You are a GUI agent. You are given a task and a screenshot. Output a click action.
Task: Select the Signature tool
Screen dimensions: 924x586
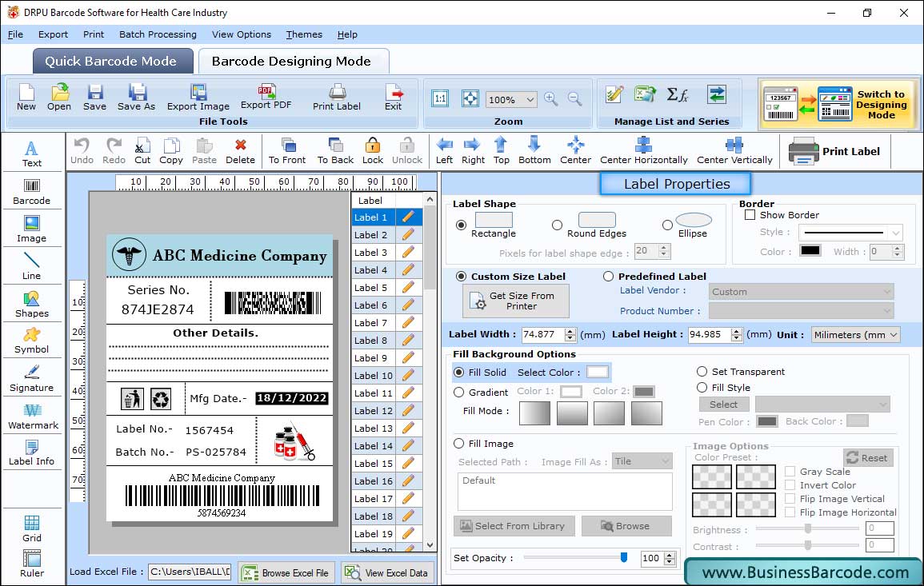[x=32, y=379]
